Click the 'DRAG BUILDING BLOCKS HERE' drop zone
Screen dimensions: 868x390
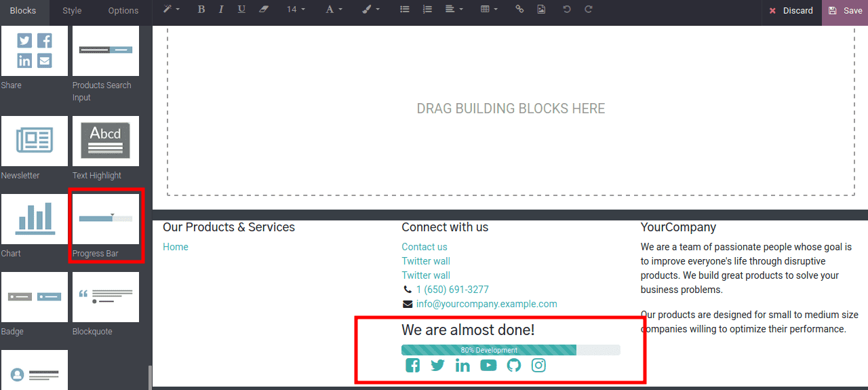click(x=511, y=109)
